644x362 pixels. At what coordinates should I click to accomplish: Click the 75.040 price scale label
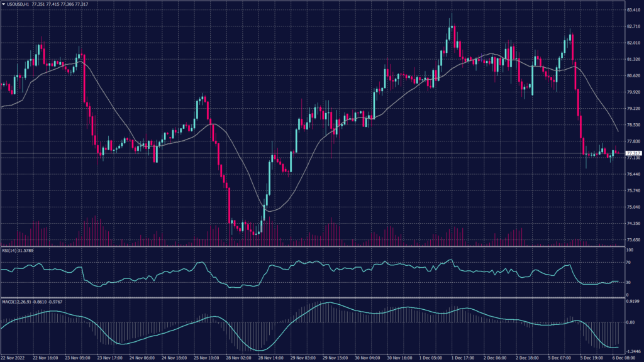633,207
